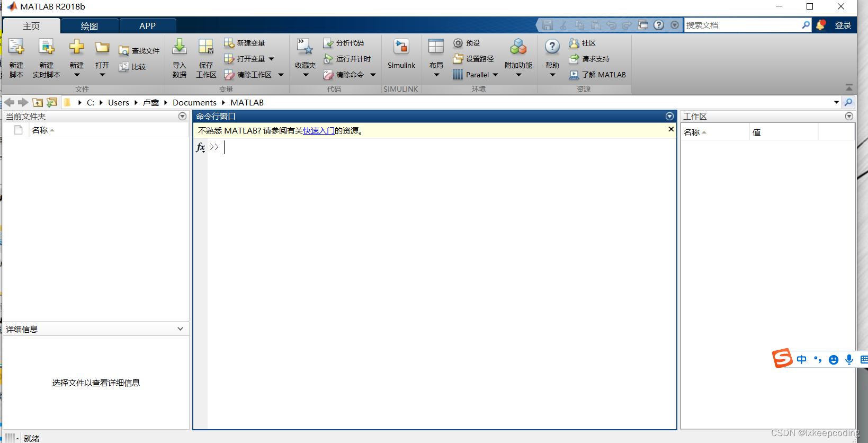Click 设置路径 (Set Path)

473,59
